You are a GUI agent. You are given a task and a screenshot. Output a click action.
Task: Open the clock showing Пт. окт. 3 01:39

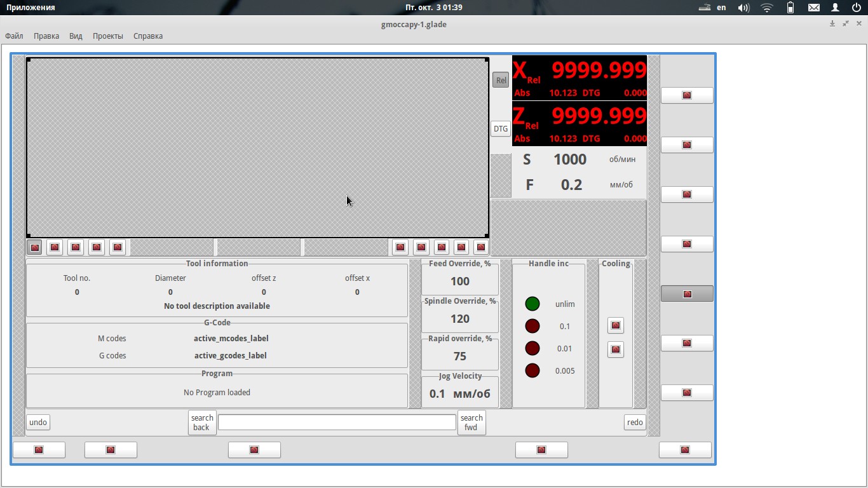pyautogui.click(x=434, y=8)
